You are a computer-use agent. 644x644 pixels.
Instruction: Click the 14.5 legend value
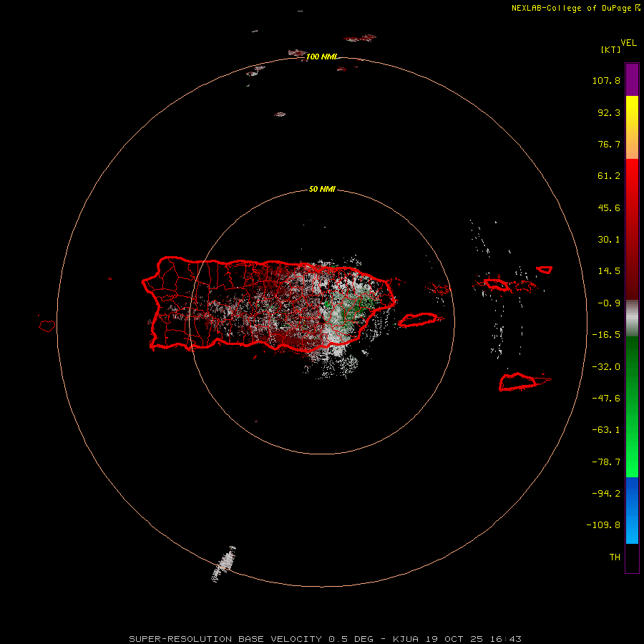point(609,271)
